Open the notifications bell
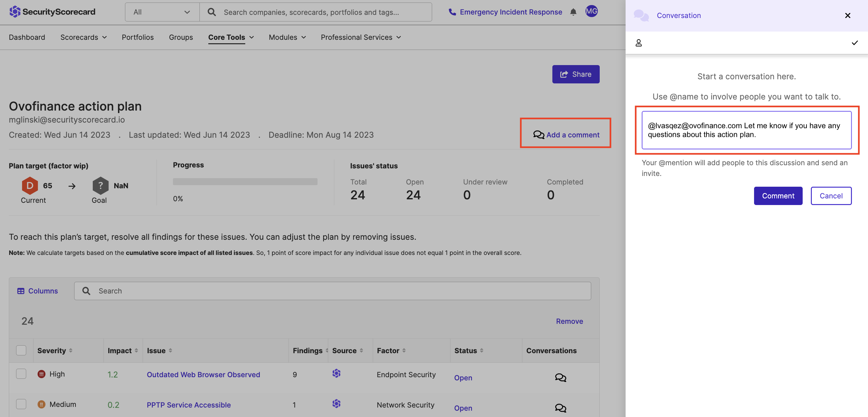This screenshot has height=417, width=868. coord(573,12)
